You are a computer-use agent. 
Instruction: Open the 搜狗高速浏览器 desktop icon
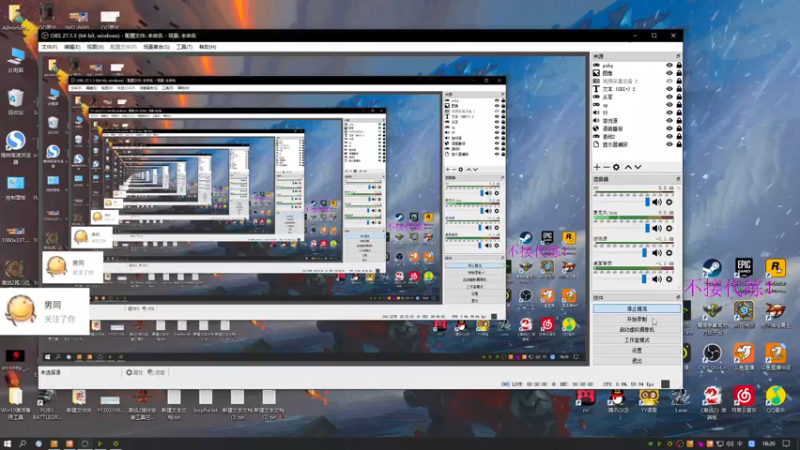coord(16,146)
